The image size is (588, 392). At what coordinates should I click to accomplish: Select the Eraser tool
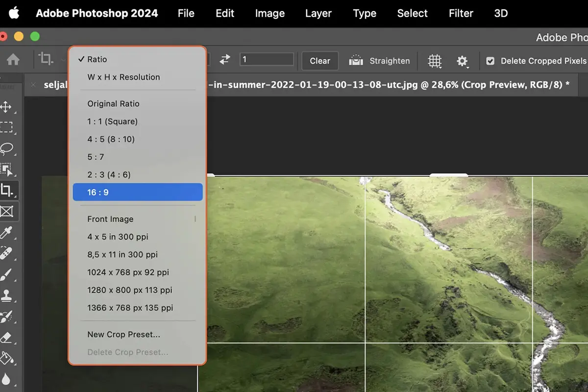10,336
